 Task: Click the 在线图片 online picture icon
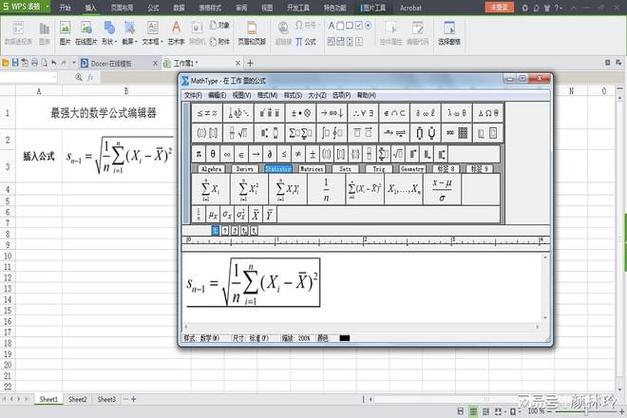coord(86,33)
